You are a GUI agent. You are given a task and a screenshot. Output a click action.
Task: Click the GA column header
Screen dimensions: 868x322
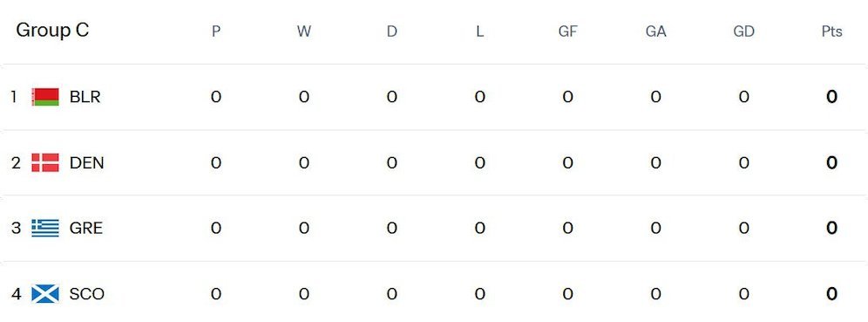pyautogui.click(x=655, y=31)
